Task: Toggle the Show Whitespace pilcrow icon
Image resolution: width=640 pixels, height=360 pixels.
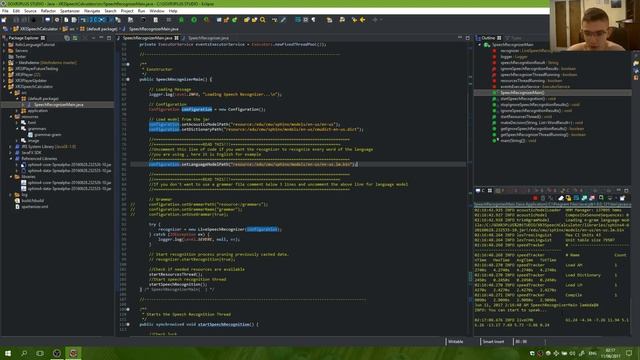Action: [x=313, y=20]
